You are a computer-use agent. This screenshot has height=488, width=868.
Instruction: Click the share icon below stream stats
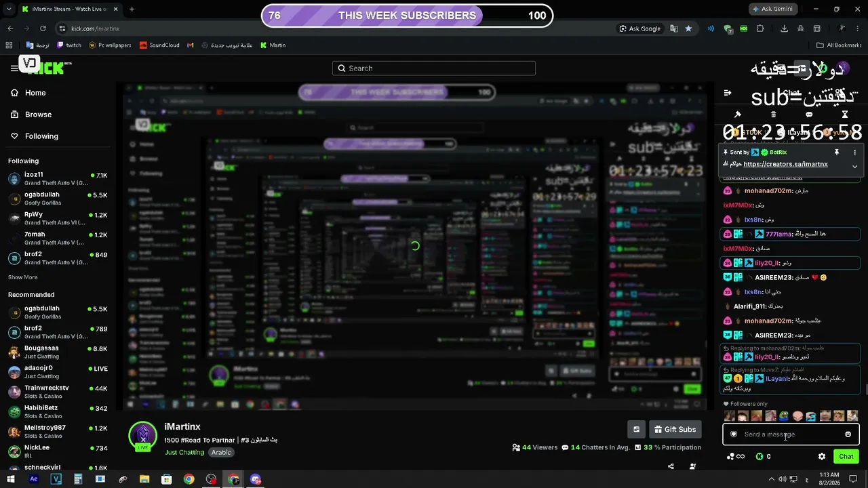point(671,466)
